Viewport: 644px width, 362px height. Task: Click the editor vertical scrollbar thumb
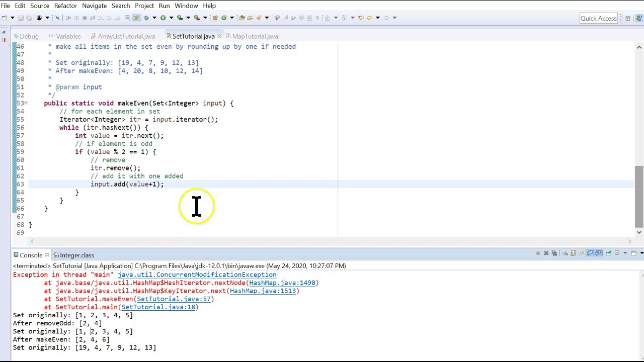639,196
